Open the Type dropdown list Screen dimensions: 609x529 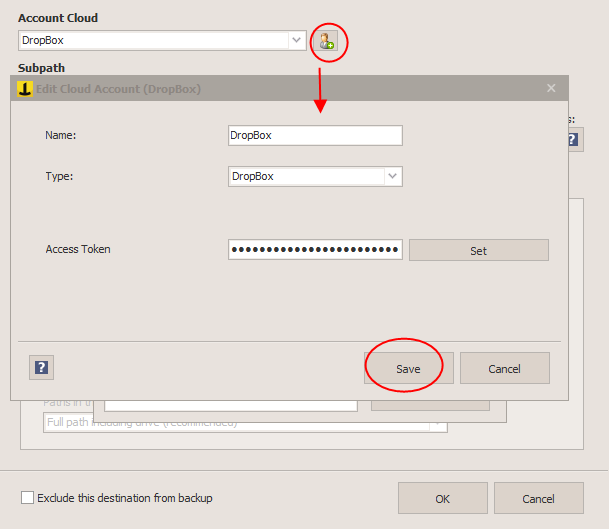pyautogui.click(x=393, y=176)
